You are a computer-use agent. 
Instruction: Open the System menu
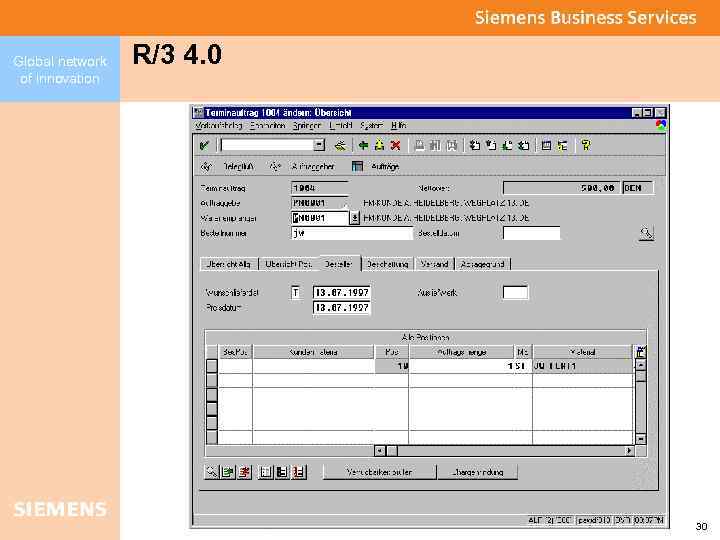[x=371, y=125]
